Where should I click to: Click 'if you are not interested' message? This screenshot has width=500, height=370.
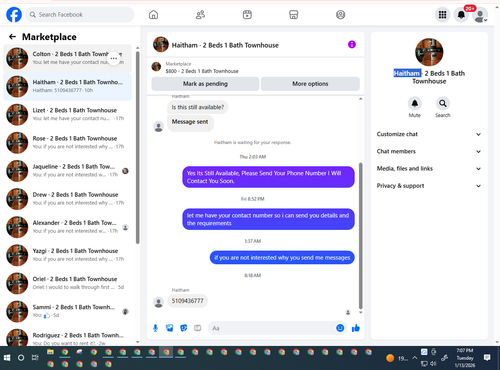282,258
